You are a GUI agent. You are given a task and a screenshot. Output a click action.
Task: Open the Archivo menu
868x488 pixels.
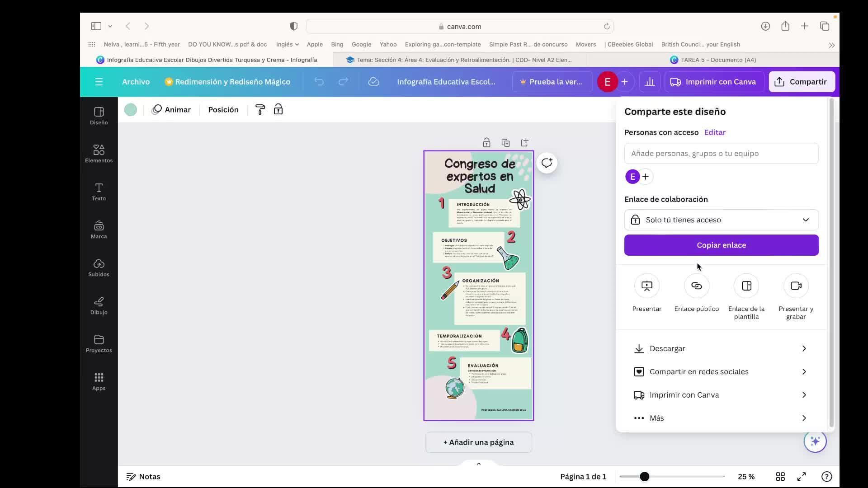(136, 82)
